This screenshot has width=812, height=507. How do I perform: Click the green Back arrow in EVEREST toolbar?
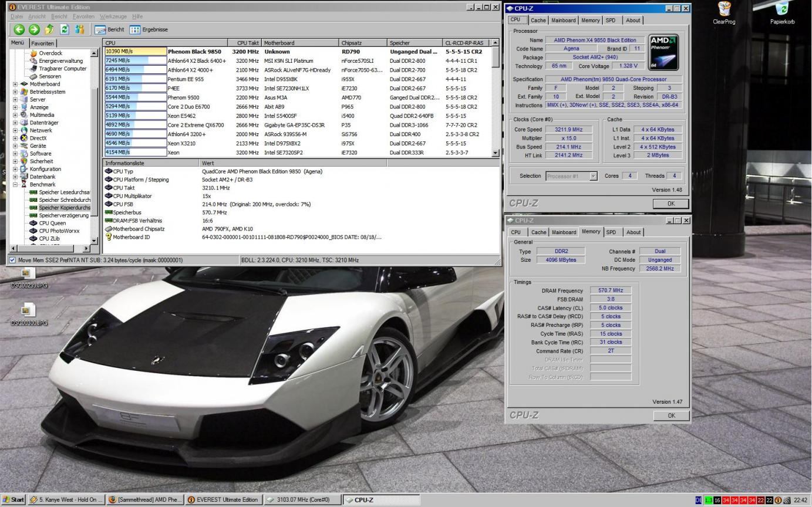tap(19, 29)
